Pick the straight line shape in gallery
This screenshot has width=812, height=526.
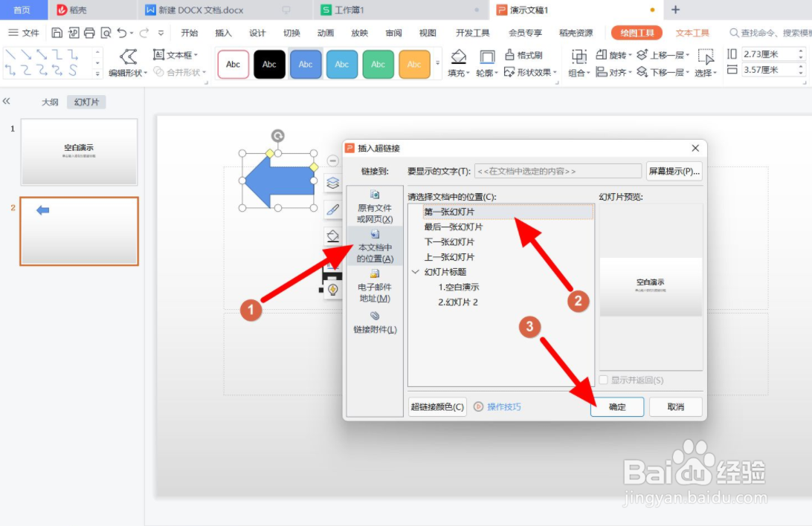10,53
